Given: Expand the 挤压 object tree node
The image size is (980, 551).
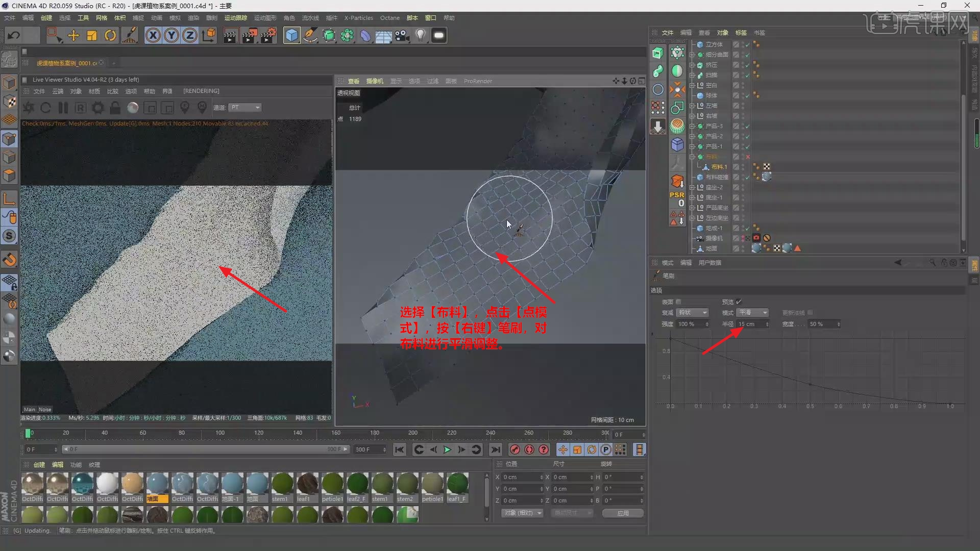Looking at the screenshot, I should click(692, 65).
